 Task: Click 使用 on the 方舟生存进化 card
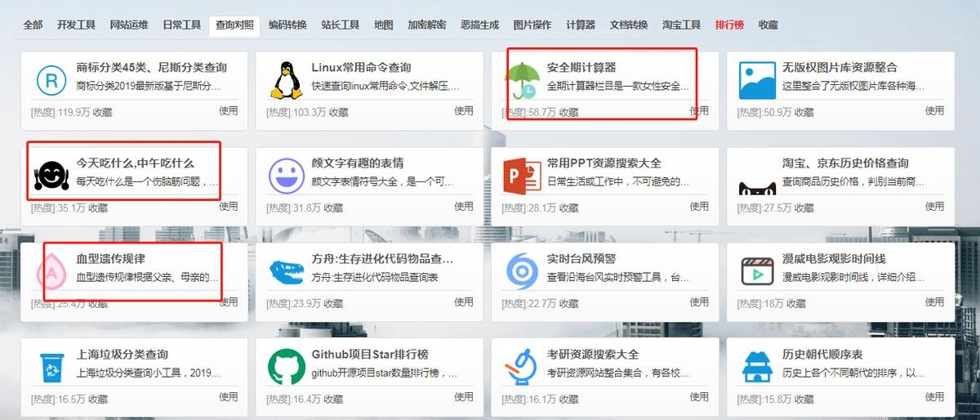(464, 302)
